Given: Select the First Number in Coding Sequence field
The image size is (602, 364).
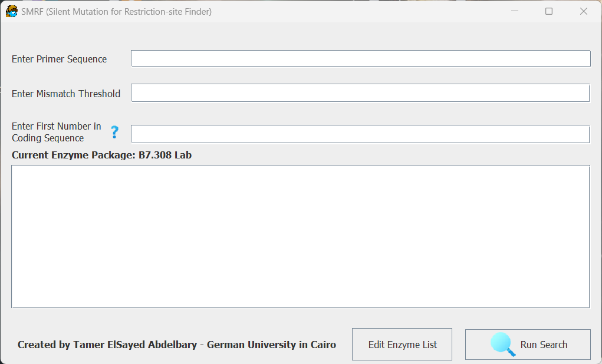Looking at the screenshot, I should pyautogui.click(x=360, y=134).
